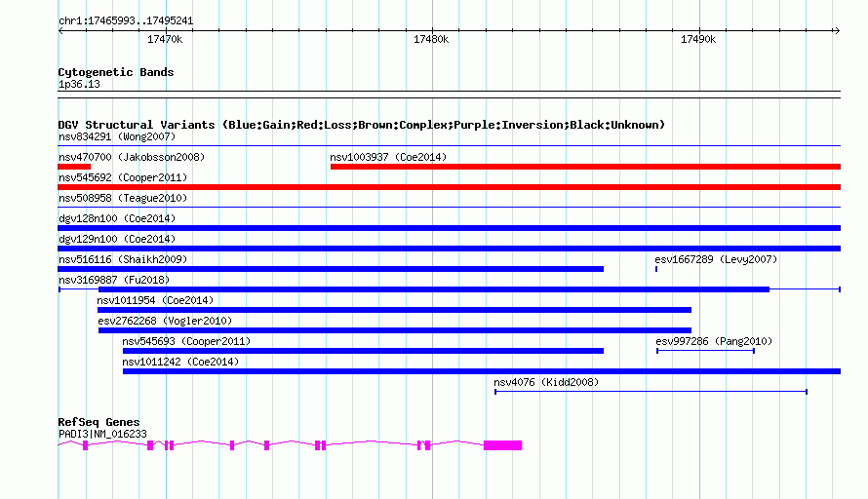
Task: Click the dgv128n100 (Coe2014) label
Action: click(117, 218)
